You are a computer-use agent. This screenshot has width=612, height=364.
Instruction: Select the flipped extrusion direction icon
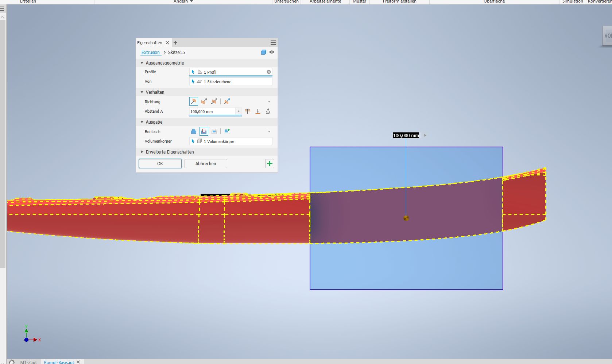pyautogui.click(x=204, y=102)
